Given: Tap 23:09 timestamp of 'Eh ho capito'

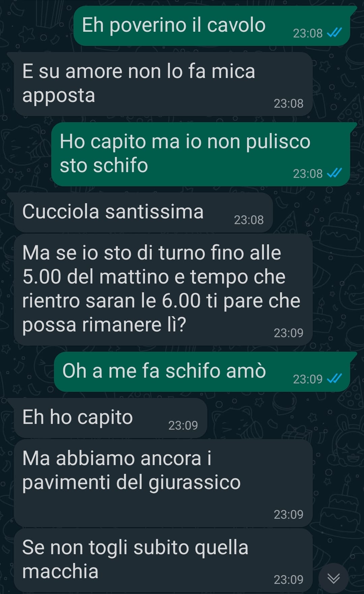Looking at the screenshot, I should pyautogui.click(x=183, y=425).
